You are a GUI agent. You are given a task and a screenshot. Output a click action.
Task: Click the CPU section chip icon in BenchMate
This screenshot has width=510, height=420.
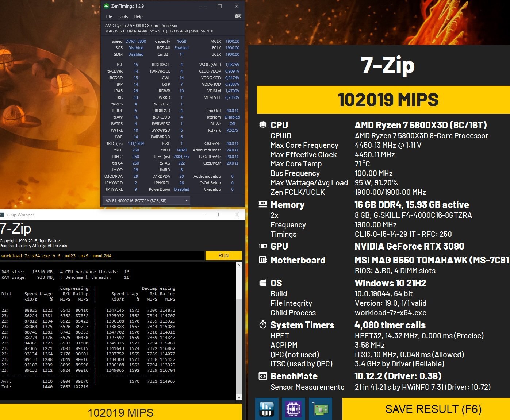263,125
